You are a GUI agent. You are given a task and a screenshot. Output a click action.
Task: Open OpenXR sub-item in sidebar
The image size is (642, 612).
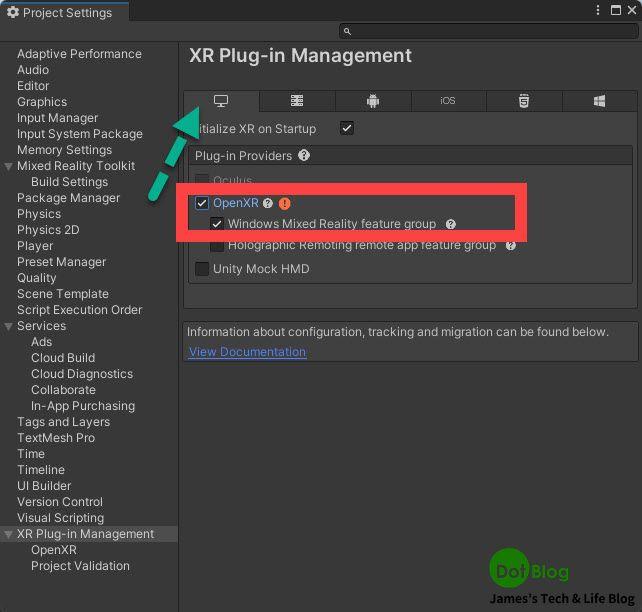(54, 550)
